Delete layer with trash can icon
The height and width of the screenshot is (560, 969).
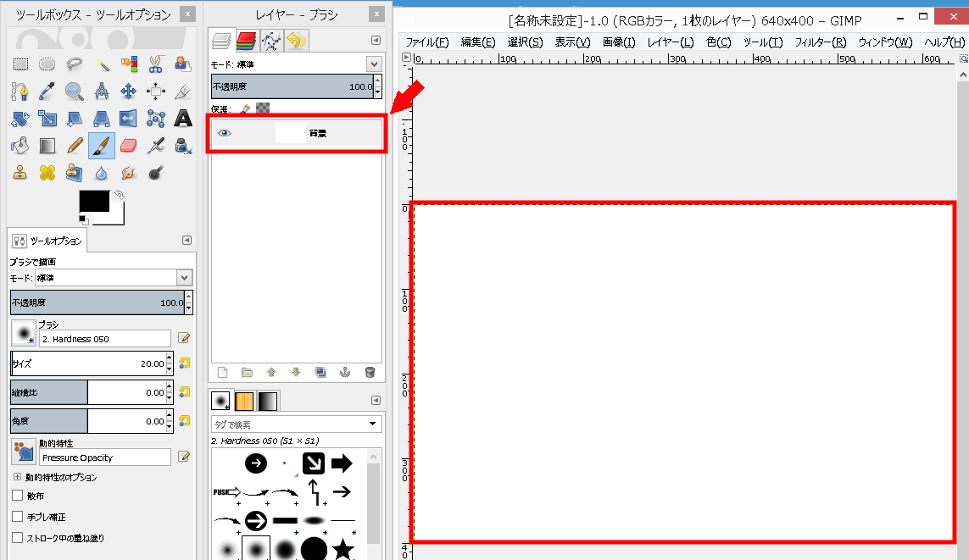(370, 372)
